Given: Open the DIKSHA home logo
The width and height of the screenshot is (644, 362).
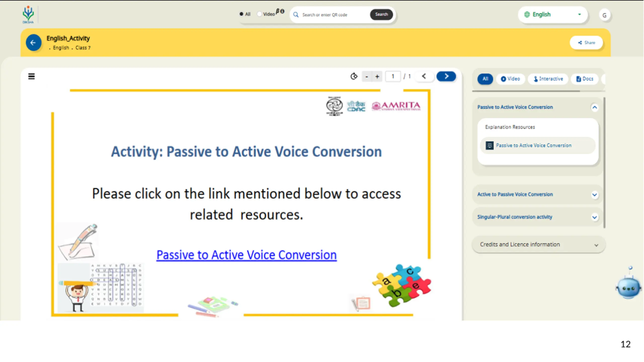Looking at the screenshot, I should (28, 15).
